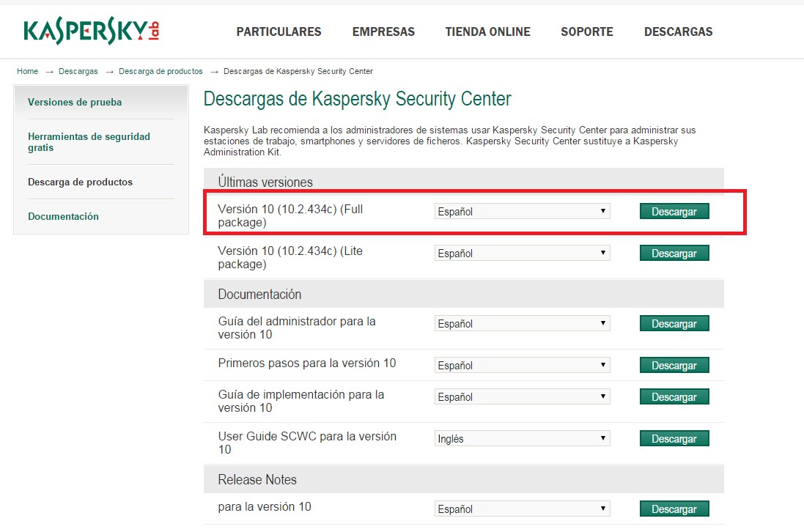
Task: Download the Full package version 10
Action: pos(674,211)
